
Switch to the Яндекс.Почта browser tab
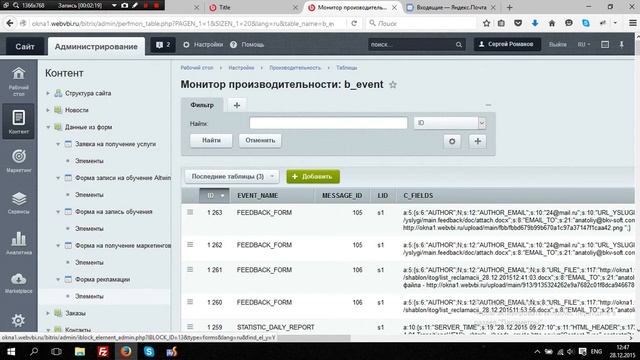tap(450, 7)
